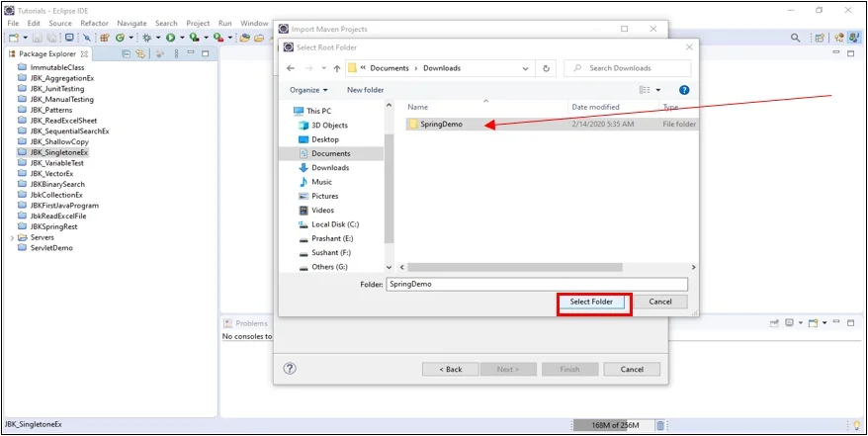The width and height of the screenshot is (868, 436).
Task: Collapse All in Package Explorer
Action: coord(126,53)
